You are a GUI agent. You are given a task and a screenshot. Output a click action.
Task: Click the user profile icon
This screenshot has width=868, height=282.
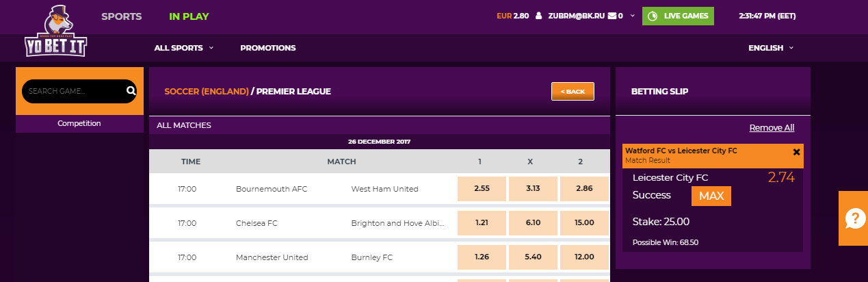coord(539,16)
